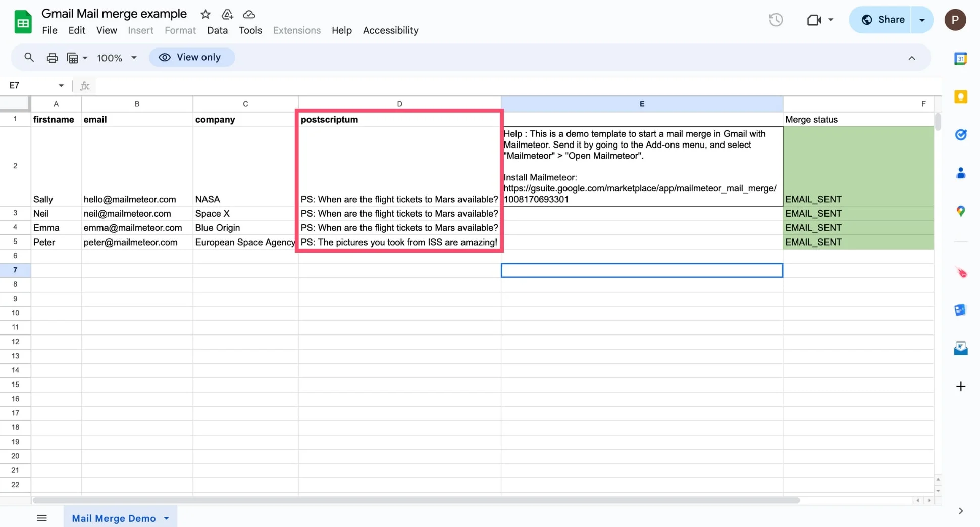Screen dimensions: 980x527
Task: Select the cell with Emma
Action: coord(56,228)
